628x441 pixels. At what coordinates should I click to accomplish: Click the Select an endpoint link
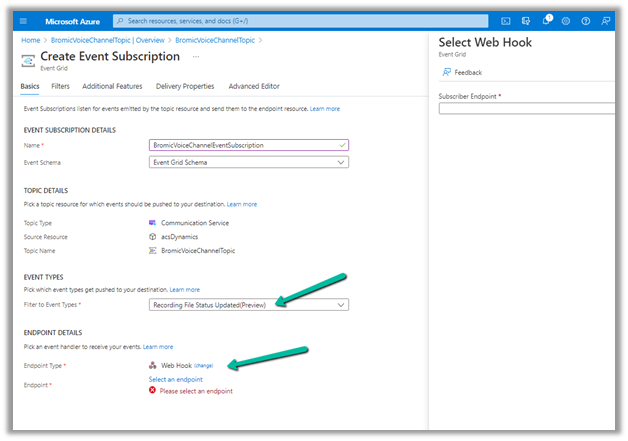[175, 379]
